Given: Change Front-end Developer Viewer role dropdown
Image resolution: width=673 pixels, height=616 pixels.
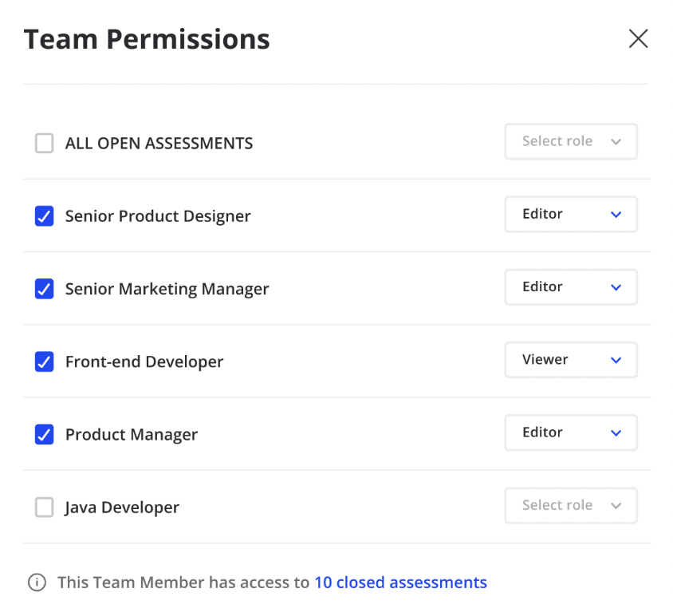Looking at the screenshot, I should coord(571,360).
